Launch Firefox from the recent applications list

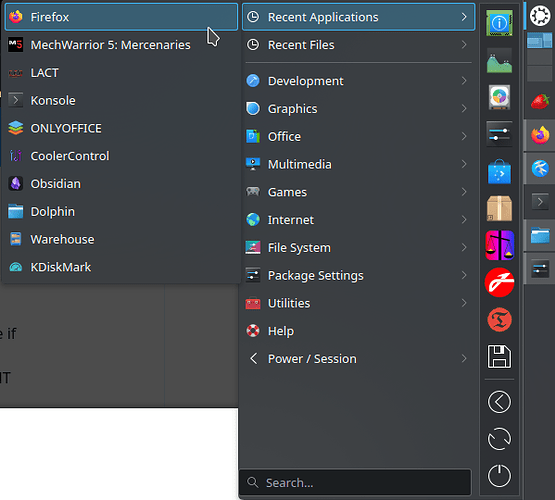pyautogui.click(x=121, y=17)
